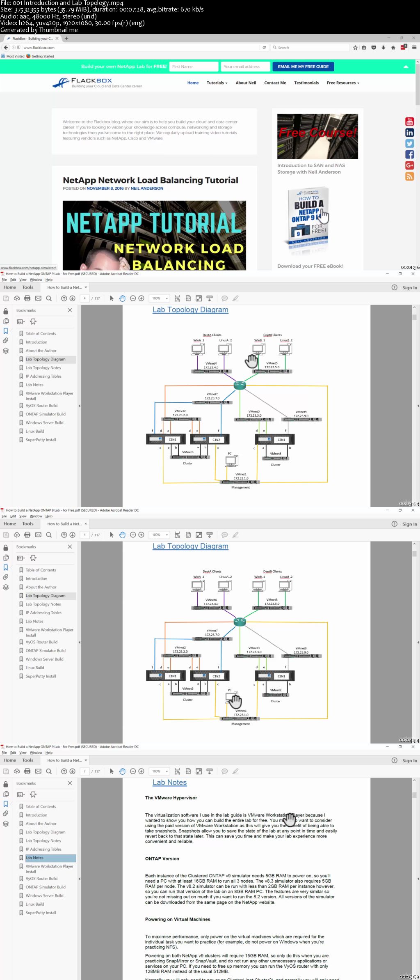The image size is (420, 980).
Task: Click EMAIL ME MY FREE GUIDE button
Action: [303, 67]
